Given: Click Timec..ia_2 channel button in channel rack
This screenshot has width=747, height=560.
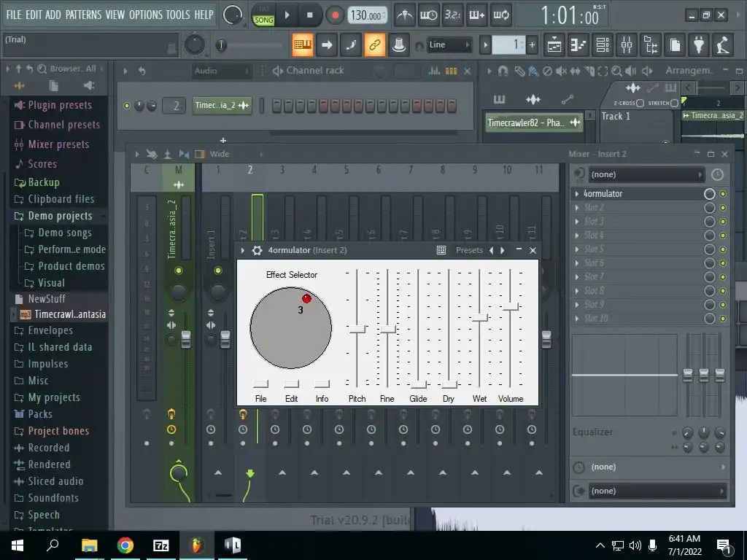Looking at the screenshot, I should click(222, 106).
